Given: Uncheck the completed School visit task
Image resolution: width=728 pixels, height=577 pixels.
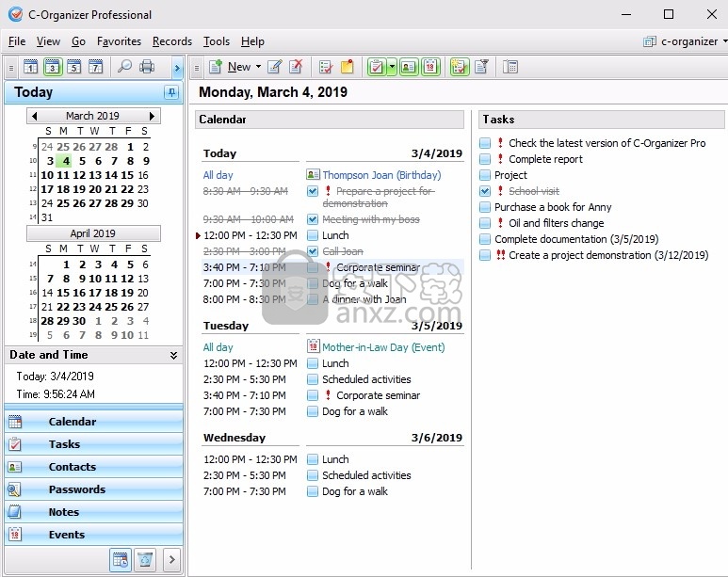Looking at the screenshot, I should point(484,191).
